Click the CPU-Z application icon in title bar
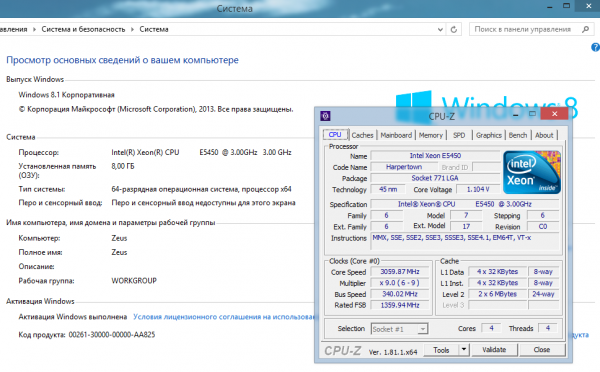The height and width of the screenshot is (372, 600). click(x=325, y=116)
